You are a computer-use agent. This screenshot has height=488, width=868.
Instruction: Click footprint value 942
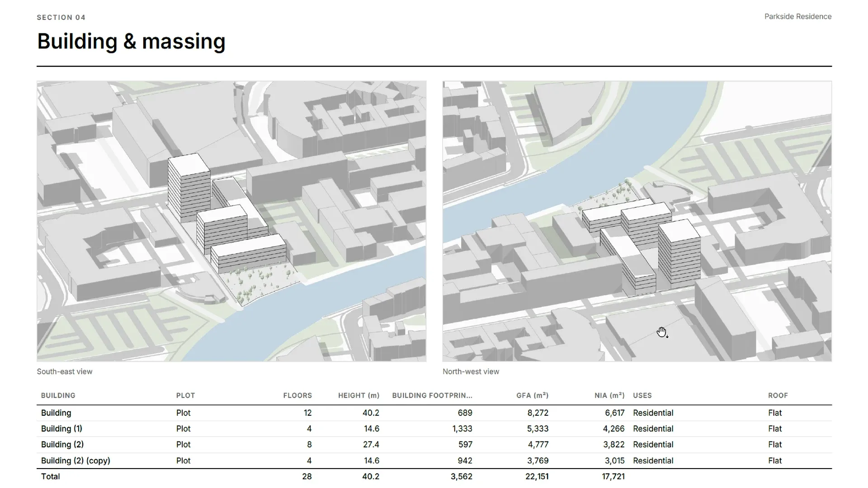tap(465, 461)
